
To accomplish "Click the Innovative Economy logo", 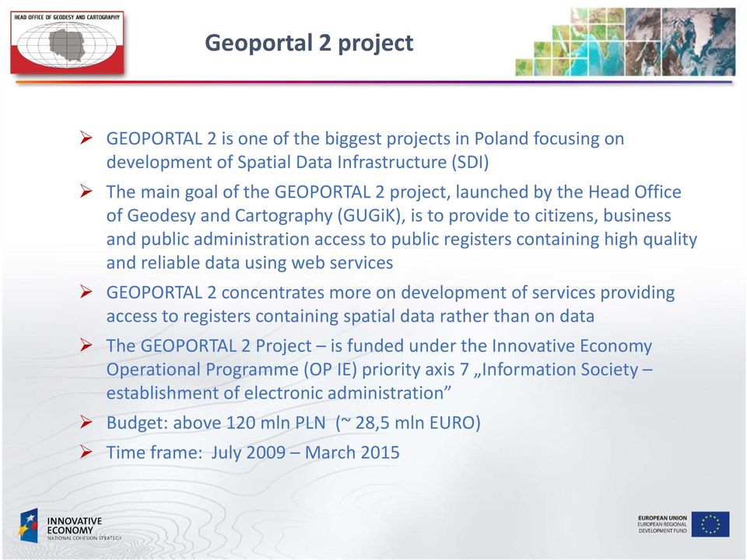I will 69,526.
